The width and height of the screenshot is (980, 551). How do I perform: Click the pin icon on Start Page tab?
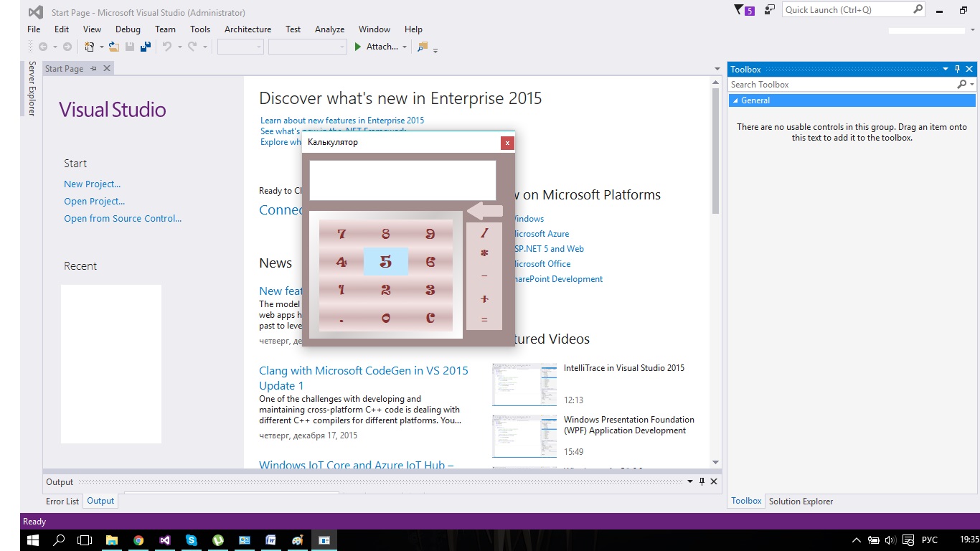pyautogui.click(x=93, y=69)
